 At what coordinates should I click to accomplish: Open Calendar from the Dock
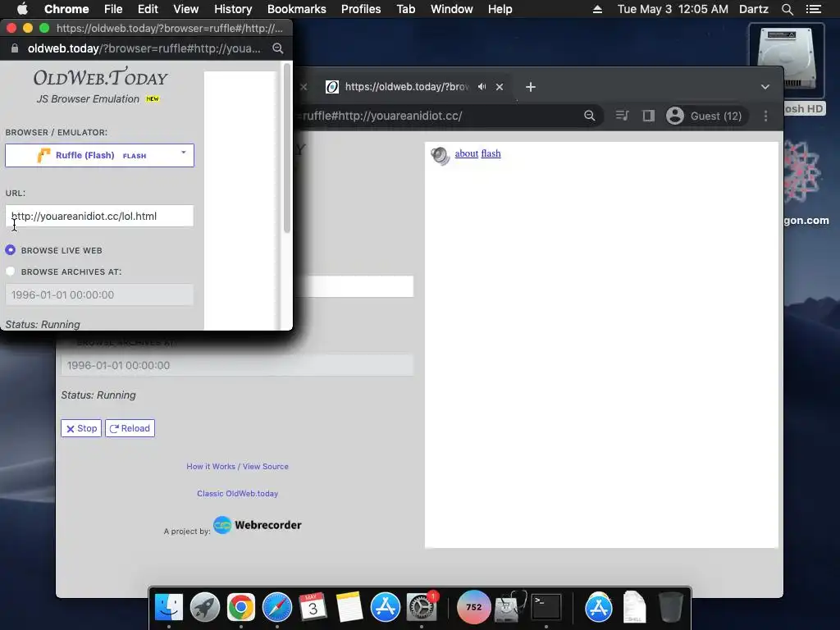point(313,607)
